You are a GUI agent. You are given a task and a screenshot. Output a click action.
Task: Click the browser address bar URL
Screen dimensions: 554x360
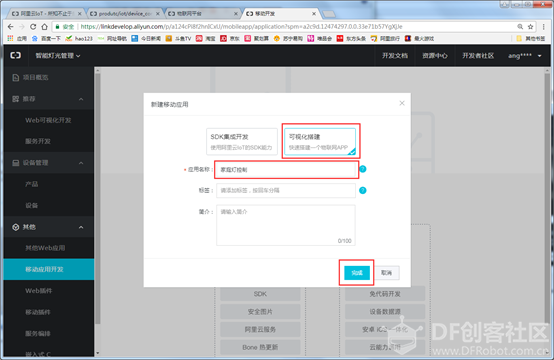coord(241,26)
